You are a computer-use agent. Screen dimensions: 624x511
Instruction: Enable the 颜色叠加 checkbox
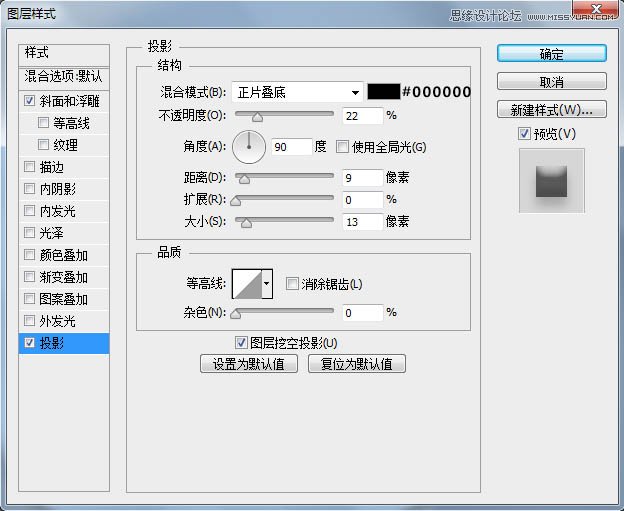(x=29, y=254)
